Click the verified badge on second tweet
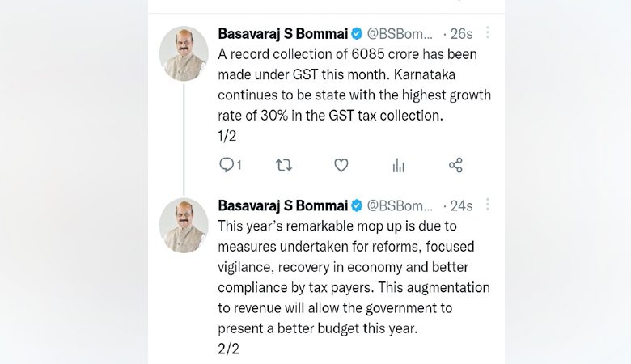The width and height of the screenshot is (631, 364). point(357,205)
